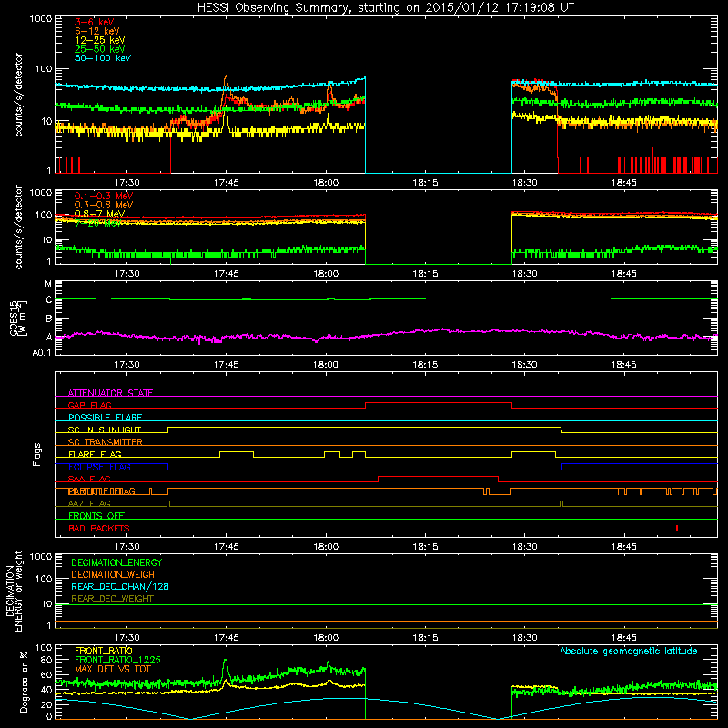Select the yellow FRONT_RATIO legend label

point(104,651)
